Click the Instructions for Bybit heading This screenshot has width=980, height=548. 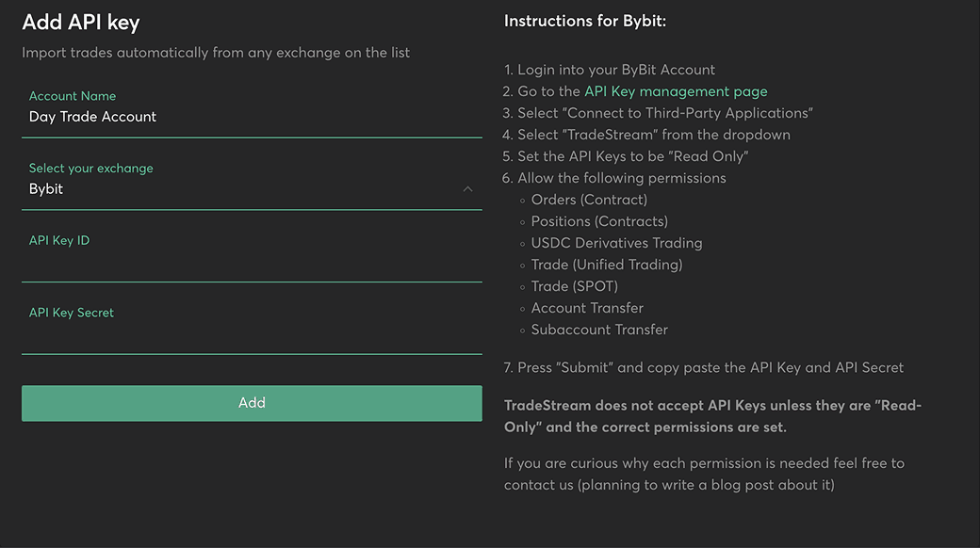point(585,22)
